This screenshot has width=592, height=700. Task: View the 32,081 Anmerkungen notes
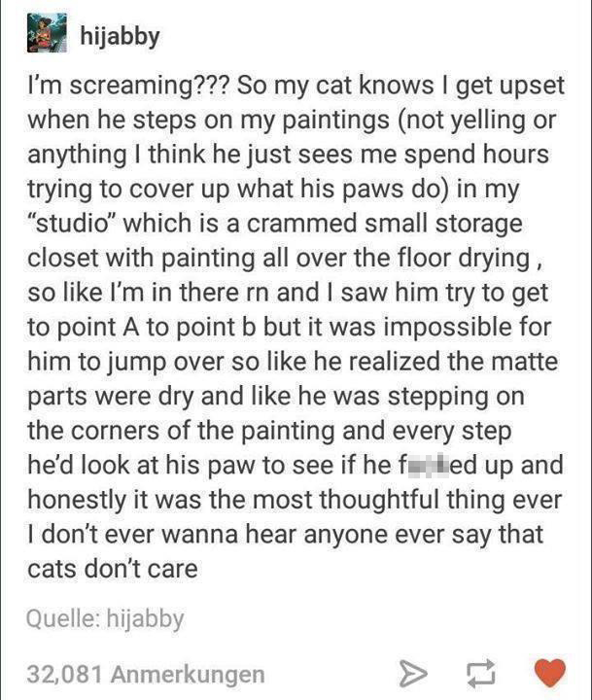[x=146, y=674]
